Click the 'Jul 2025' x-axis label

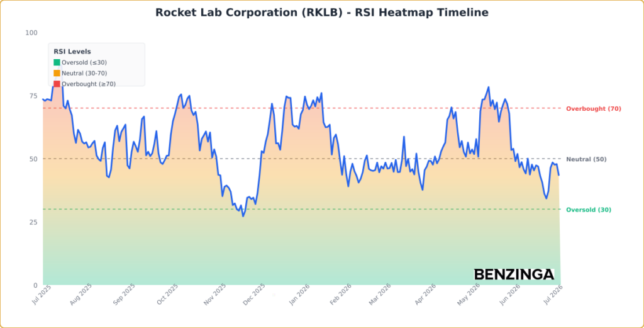[x=40, y=295]
